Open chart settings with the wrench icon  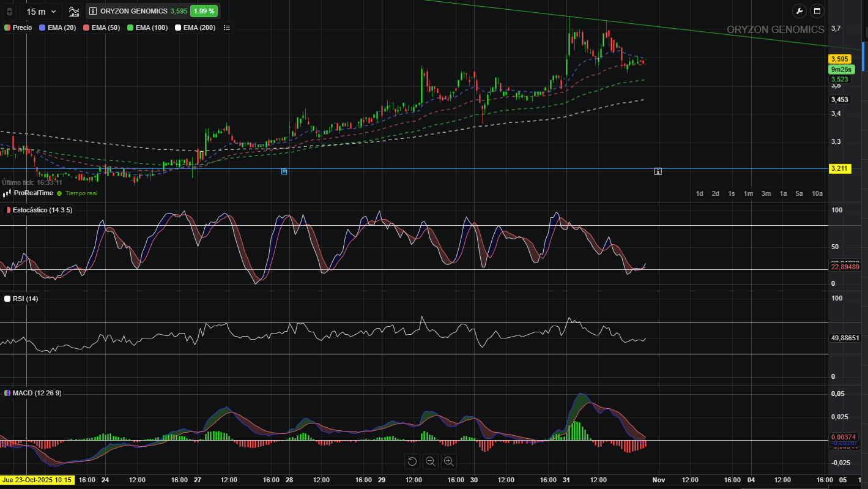[799, 11]
